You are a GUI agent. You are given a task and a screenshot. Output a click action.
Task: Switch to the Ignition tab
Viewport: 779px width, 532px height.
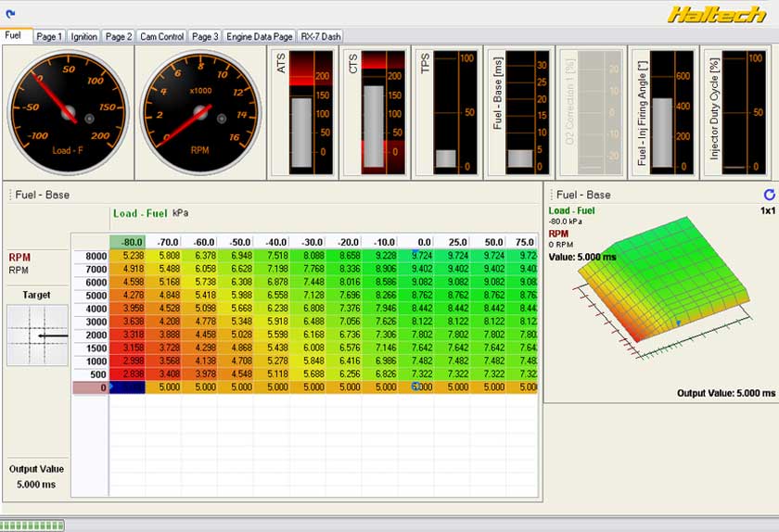83,36
